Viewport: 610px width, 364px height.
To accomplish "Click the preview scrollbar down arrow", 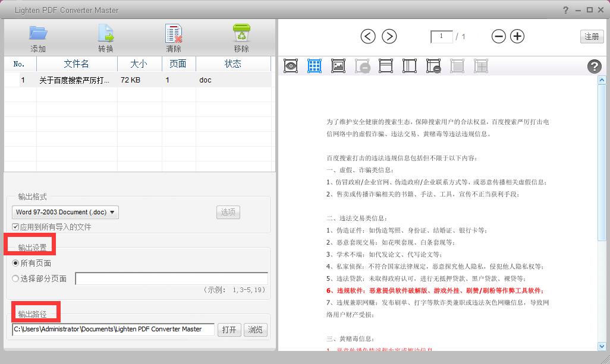I will click(x=602, y=346).
